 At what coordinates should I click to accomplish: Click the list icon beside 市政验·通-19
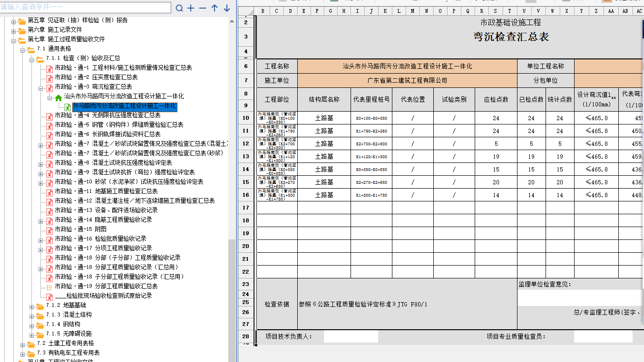coord(49,286)
